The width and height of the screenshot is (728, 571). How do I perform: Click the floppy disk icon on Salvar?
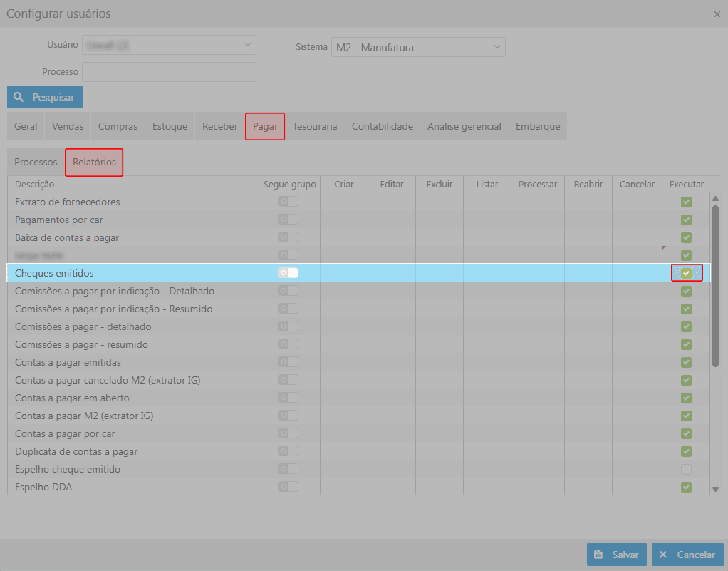tap(599, 555)
